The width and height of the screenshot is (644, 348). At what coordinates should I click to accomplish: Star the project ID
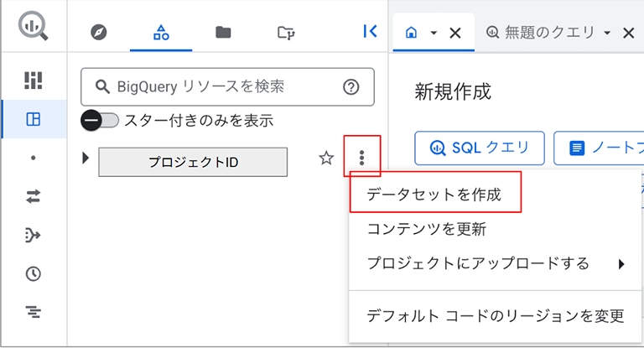click(326, 158)
